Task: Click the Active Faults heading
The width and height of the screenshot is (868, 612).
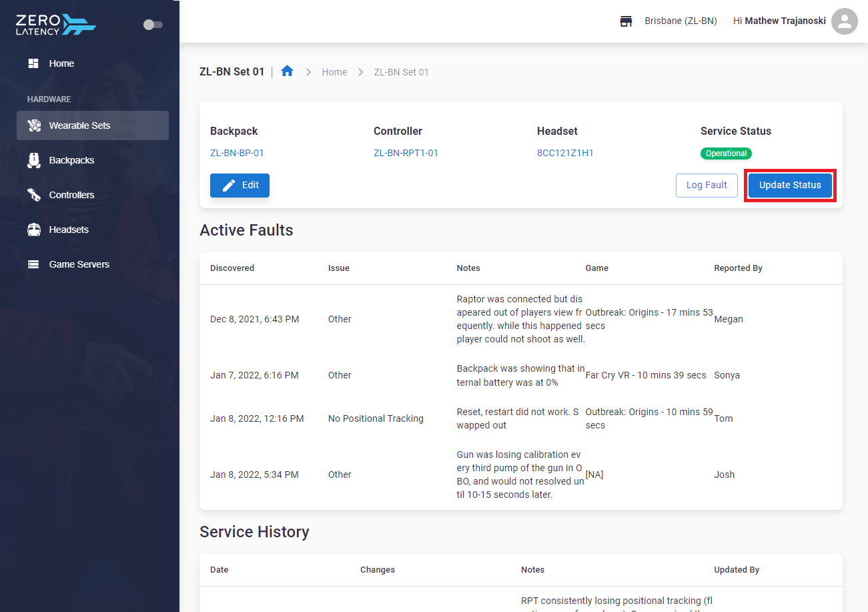Action: [x=246, y=230]
